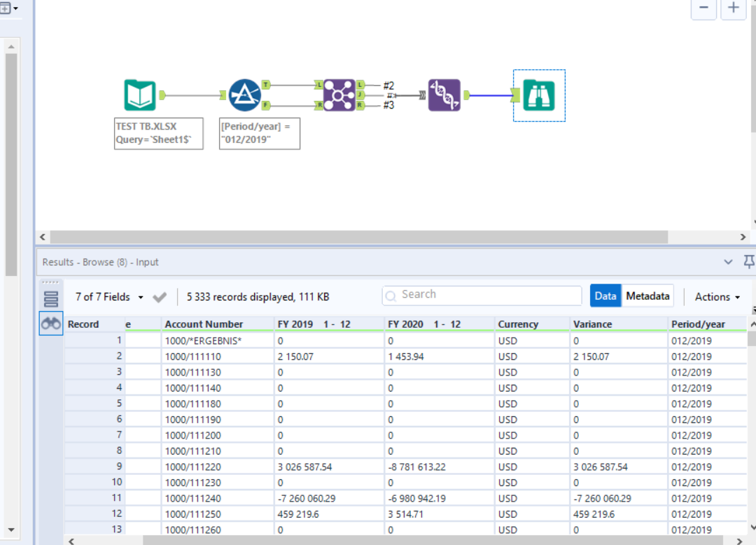The width and height of the screenshot is (756, 545).
Task: Select the Browse tool at workflow end
Action: click(x=539, y=95)
